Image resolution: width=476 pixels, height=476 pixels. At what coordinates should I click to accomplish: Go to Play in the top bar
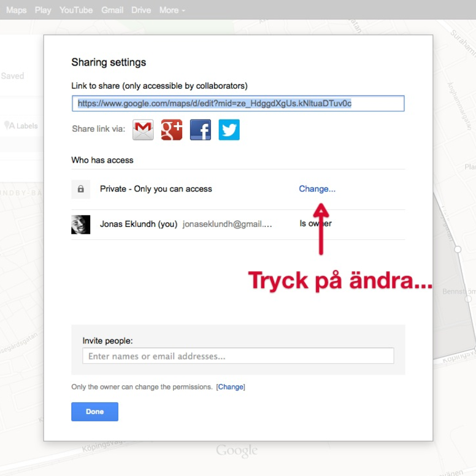pos(43,10)
